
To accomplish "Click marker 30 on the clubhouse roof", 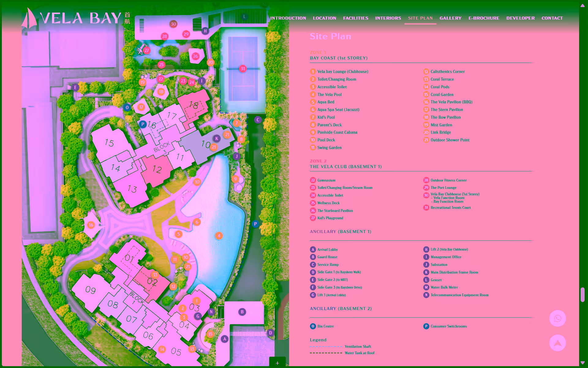I will (x=173, y=24).
